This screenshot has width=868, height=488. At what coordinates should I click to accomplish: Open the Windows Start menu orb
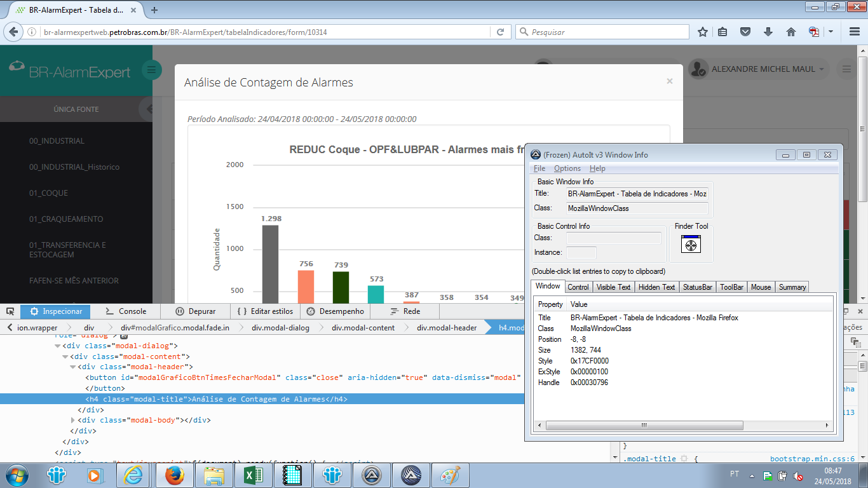[x=16, y=475]
